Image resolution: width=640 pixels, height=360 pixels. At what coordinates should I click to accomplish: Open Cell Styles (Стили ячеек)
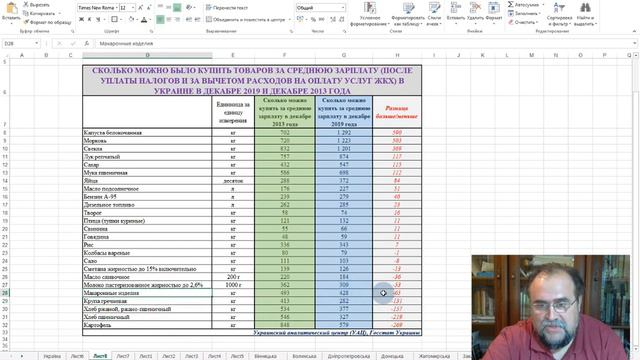434,14
